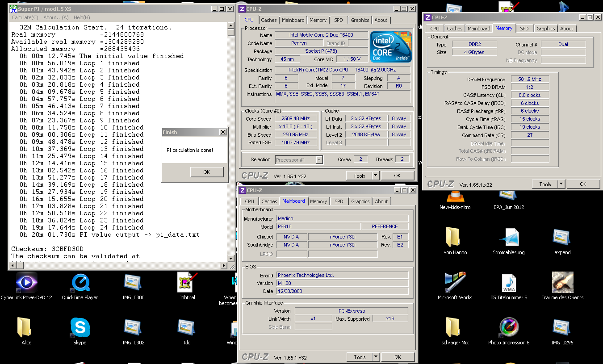The width and height of the screenshot is (603, 364).
Task: Open Calculate(C) menu in Super PI
Action: pyautogui.click(x=25, y=17)
